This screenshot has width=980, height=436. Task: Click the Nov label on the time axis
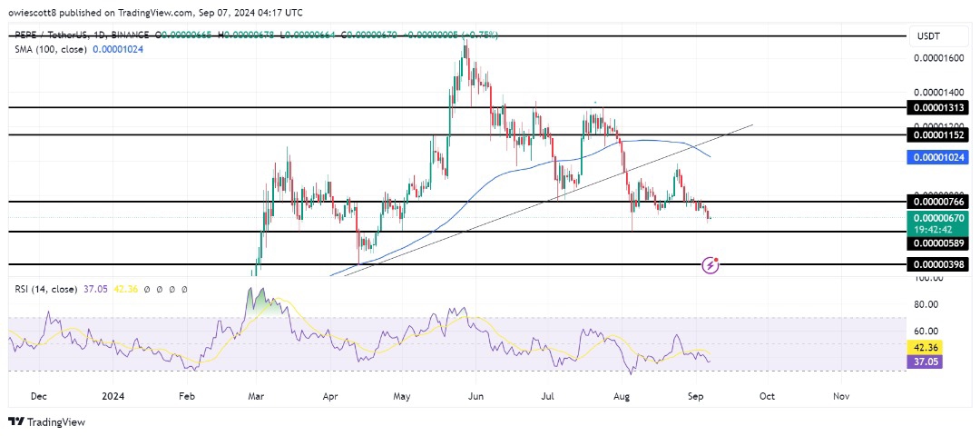click(840, 397)
